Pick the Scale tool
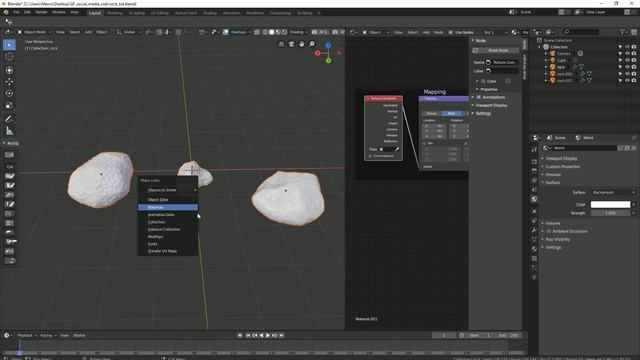The height and width of the screenshot is (360, 640). [9, 105]
